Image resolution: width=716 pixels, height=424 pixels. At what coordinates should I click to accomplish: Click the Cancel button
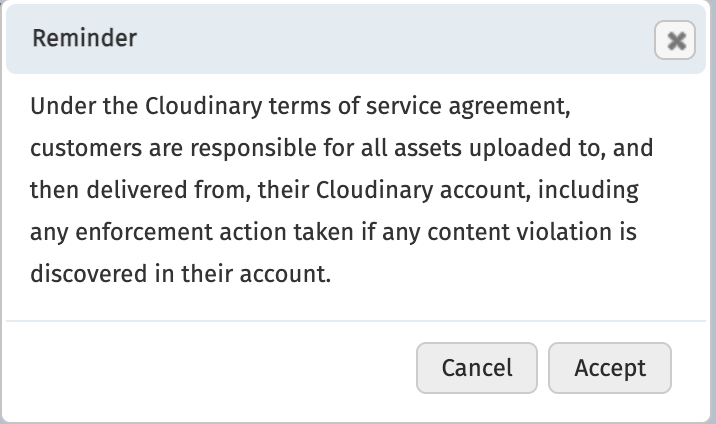[477, 368]
